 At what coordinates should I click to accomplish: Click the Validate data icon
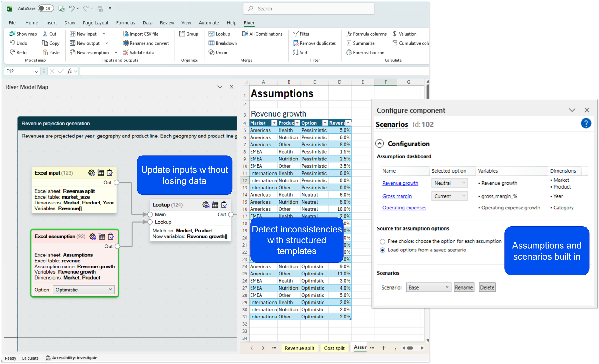tap(125, 52)
